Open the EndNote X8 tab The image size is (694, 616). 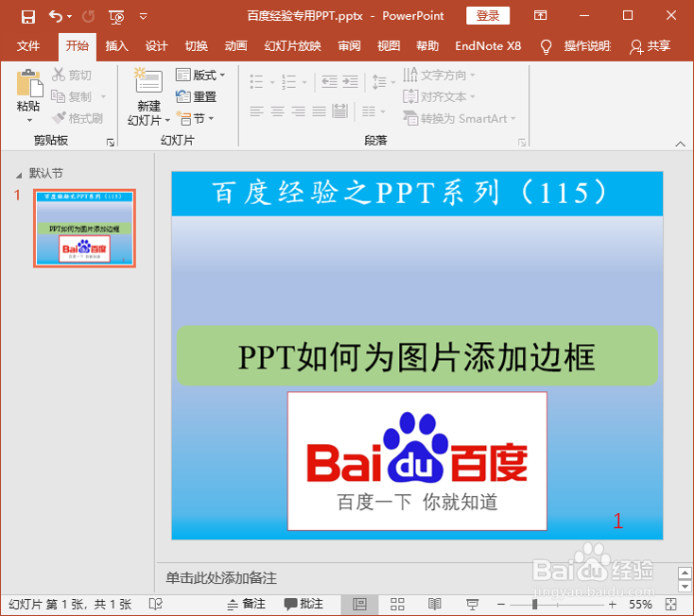click(x=488, y=46)
